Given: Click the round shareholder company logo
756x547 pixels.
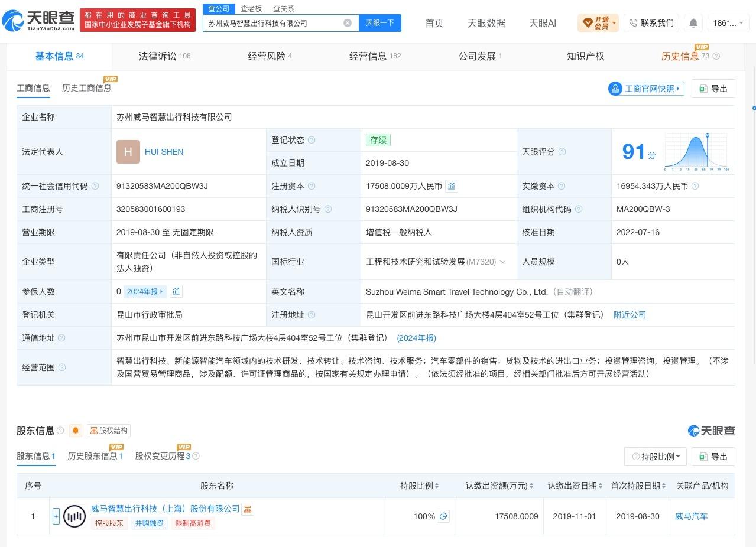Looking at the screenshot, I should (74, 516).
